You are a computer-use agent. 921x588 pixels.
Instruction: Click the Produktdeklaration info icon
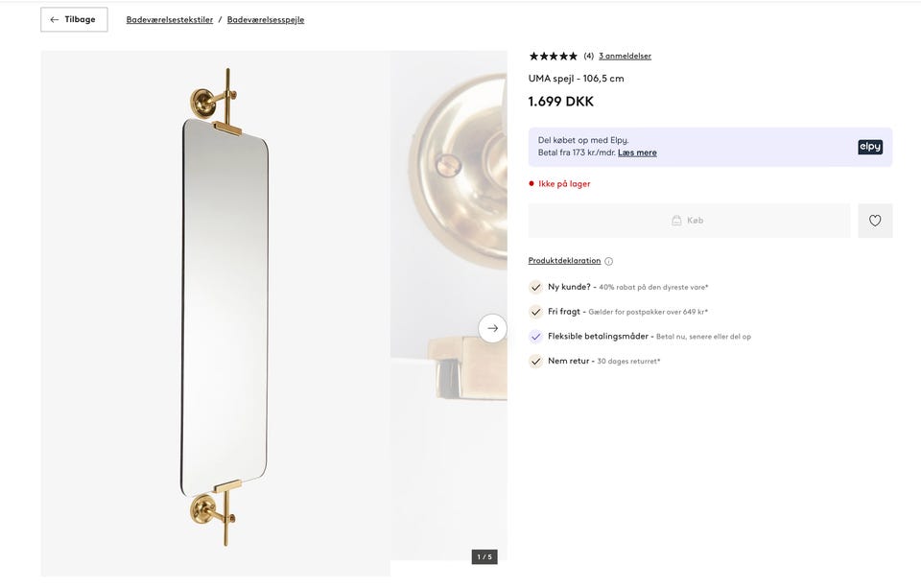608,261
